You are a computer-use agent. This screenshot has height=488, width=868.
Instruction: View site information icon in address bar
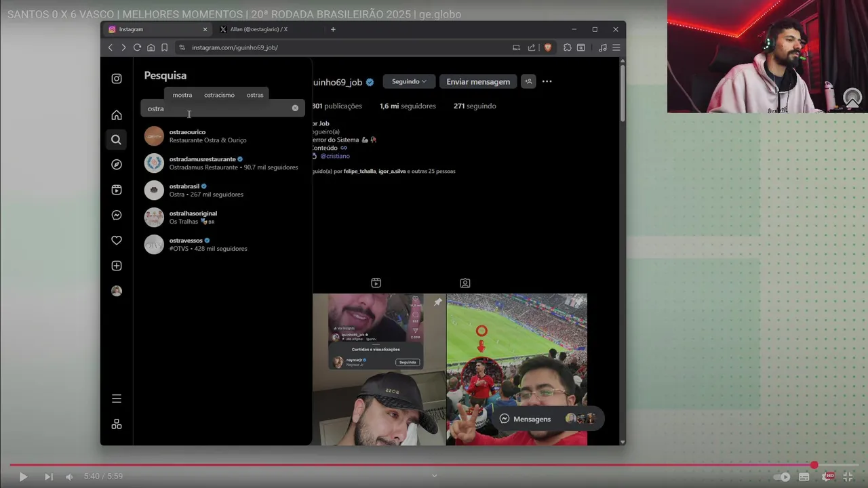tap(182, 47)
